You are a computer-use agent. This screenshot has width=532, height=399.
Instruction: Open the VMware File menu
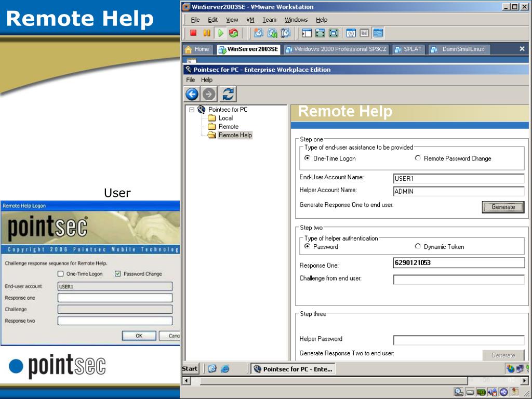[195, 20]
